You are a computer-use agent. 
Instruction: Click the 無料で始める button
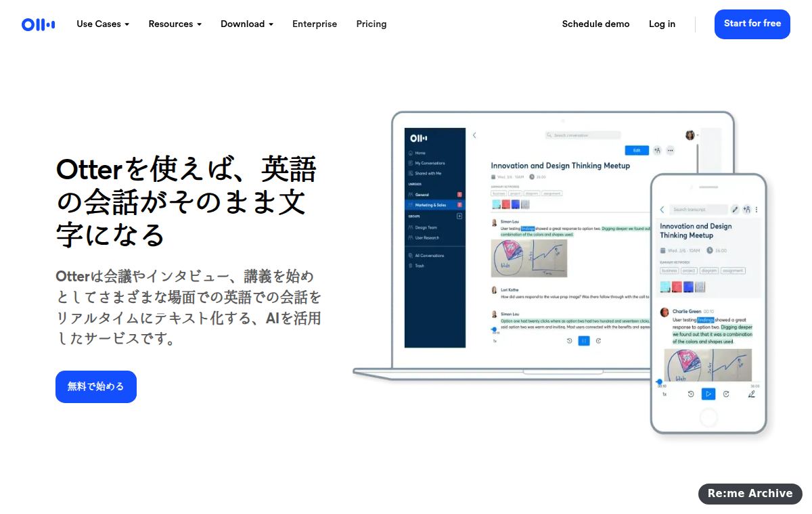[96, 387]
